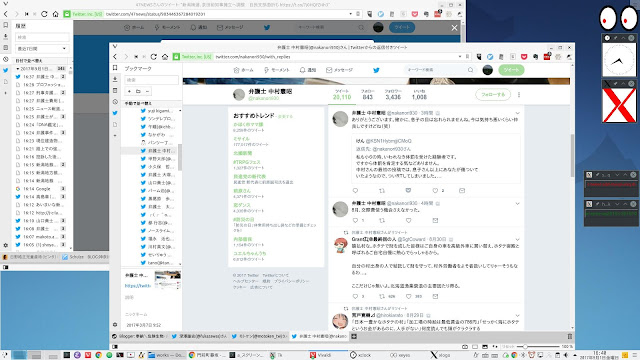This screenshot has width=640, height=360.
Task: Open the Bookmarks panel icon in front window
Action: pos(115,68)
